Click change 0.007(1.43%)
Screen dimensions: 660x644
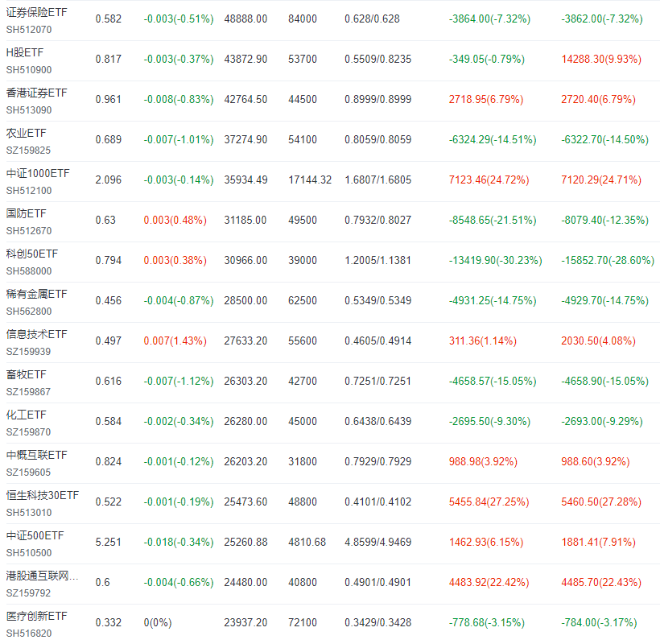click(175, 341)
